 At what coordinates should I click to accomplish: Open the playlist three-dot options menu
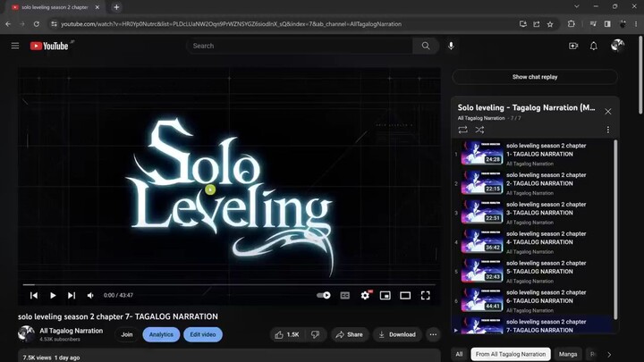(608, 130)
